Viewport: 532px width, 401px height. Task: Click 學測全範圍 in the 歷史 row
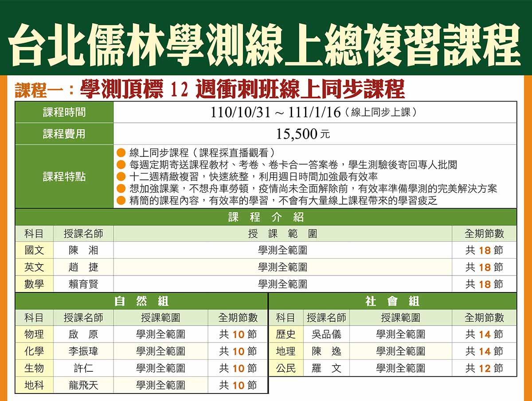[400, 334]
